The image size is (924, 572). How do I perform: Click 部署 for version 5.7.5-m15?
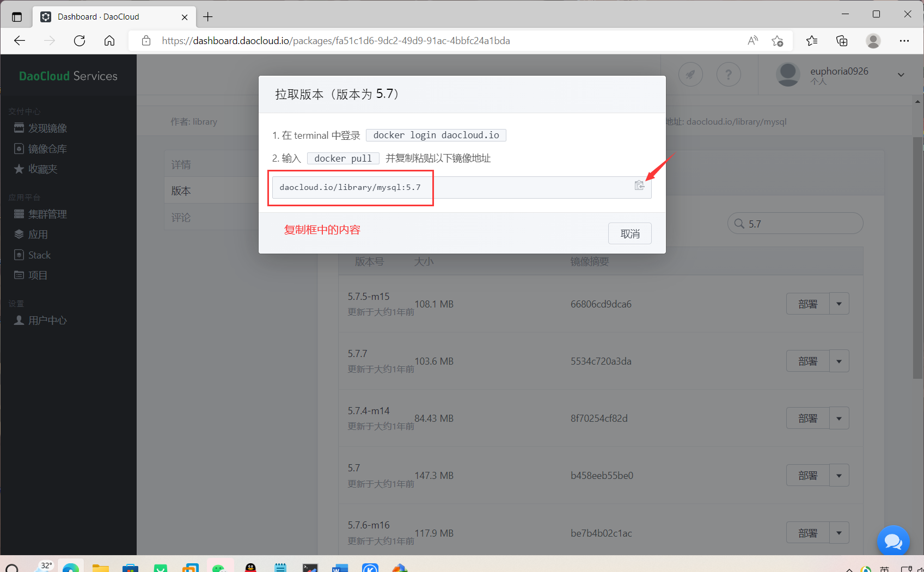point(808,304)
